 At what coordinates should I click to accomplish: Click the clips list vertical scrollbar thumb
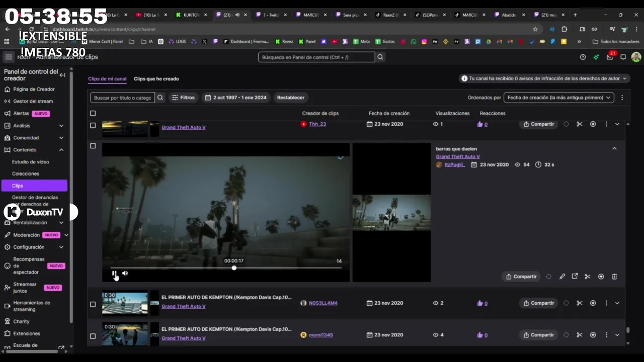627,330
